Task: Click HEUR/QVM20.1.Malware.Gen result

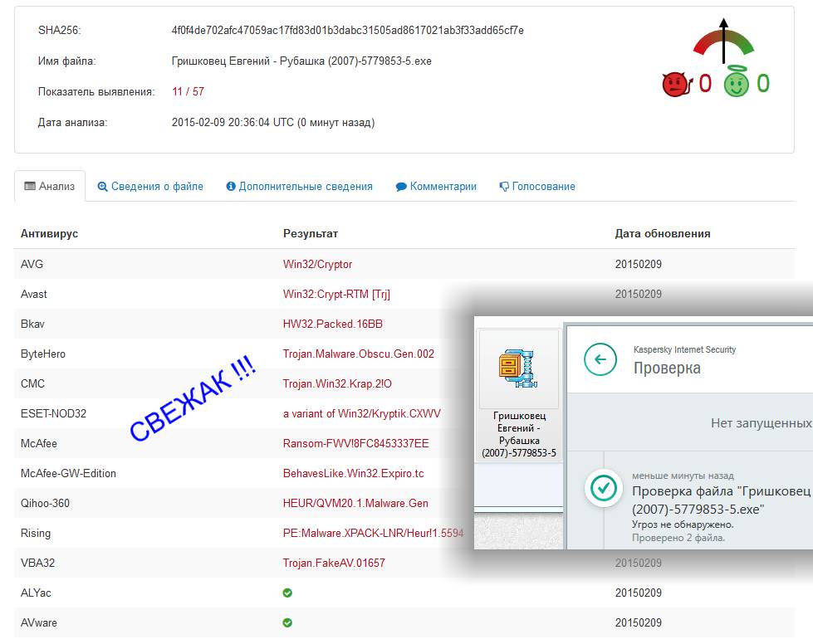Action: click(355, 504)
